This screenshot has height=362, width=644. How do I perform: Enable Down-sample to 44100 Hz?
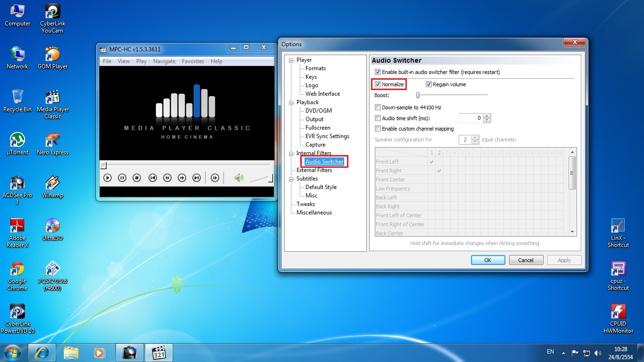click(378, 107)
